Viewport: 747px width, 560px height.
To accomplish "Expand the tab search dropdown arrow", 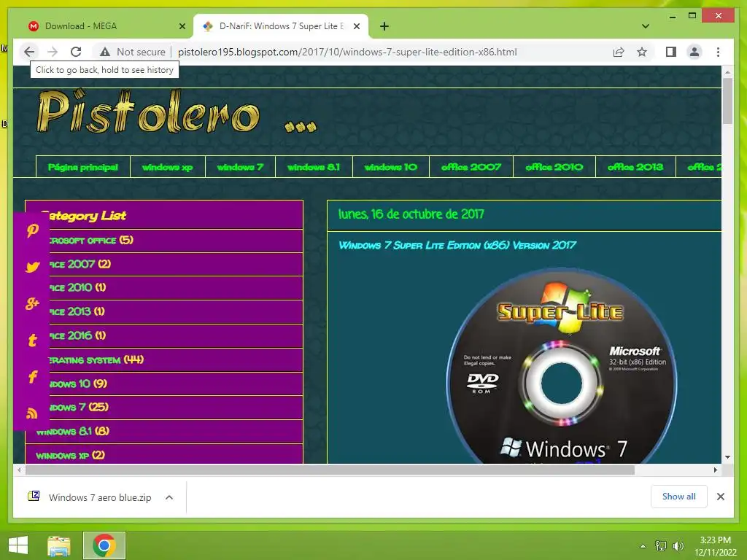I will [646, 26].
